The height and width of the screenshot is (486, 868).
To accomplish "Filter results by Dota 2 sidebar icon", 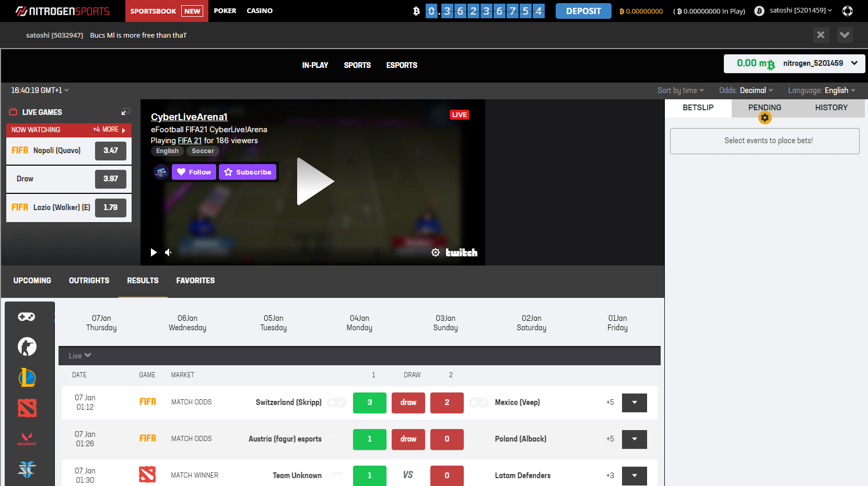I will (27, 408).
